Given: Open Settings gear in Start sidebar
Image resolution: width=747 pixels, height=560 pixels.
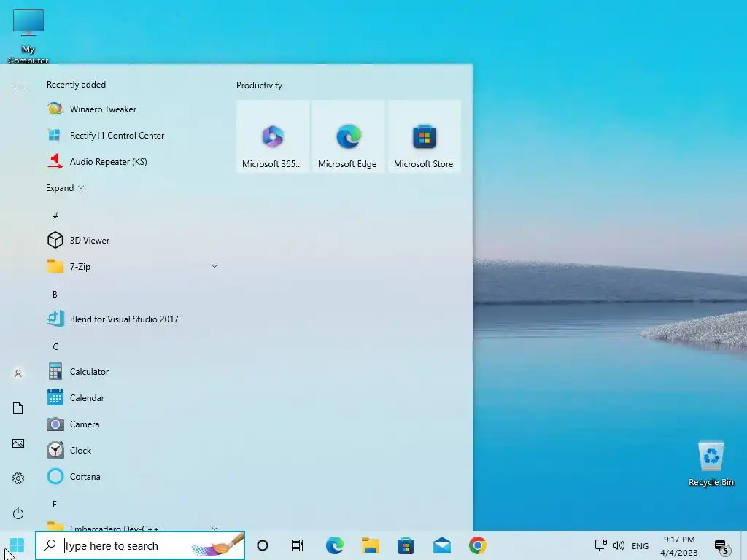Looking at the screenshot, I should [x=18, y=478].
